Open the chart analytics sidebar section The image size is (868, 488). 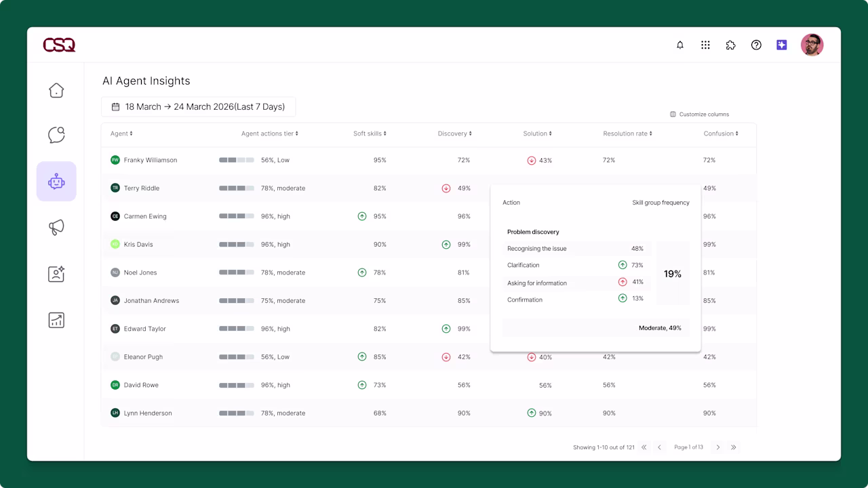pos(56,320)
